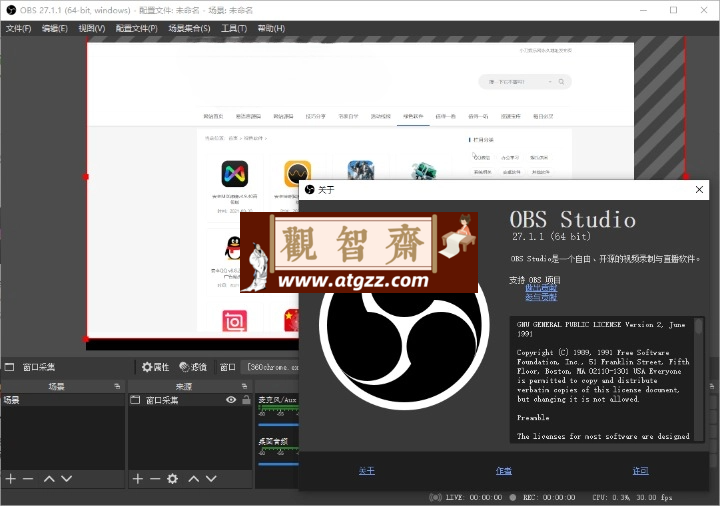Click the Preamble heading in license
The image size is (720, 506).
(x=533, y=417)
